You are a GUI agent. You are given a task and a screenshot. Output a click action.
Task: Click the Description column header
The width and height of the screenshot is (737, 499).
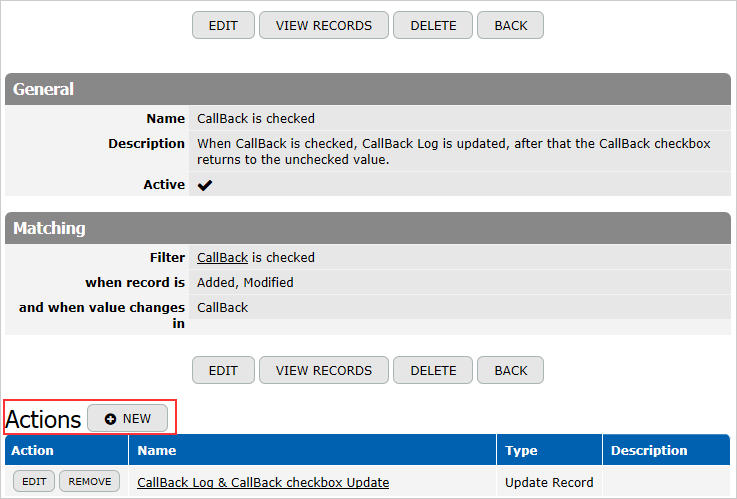pos(666,450)
